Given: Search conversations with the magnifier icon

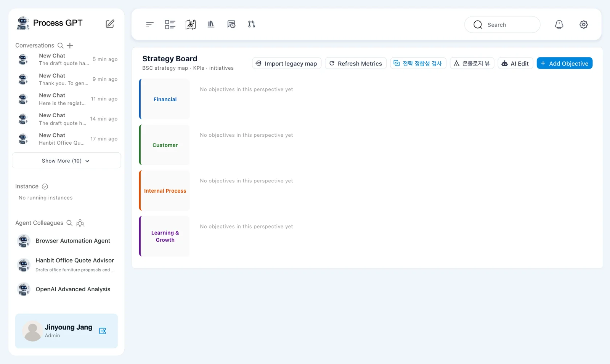Looking at the screenshot, I should pyautogui.click(x=60, y=45).
